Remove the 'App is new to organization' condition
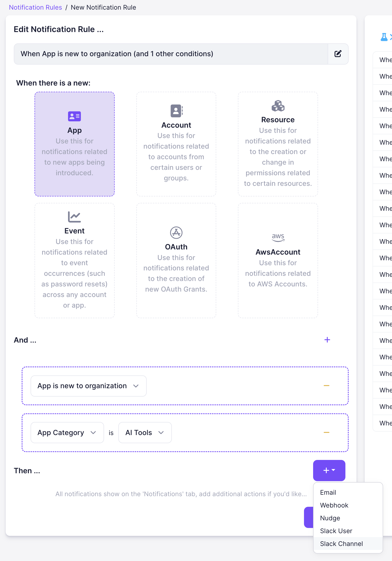 coord(326,386)
